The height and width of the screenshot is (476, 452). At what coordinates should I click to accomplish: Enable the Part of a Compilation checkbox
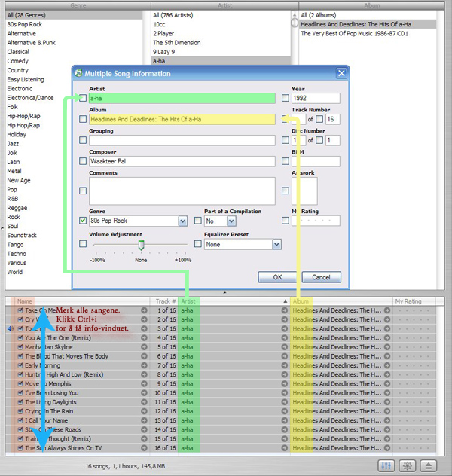(198, 221)
